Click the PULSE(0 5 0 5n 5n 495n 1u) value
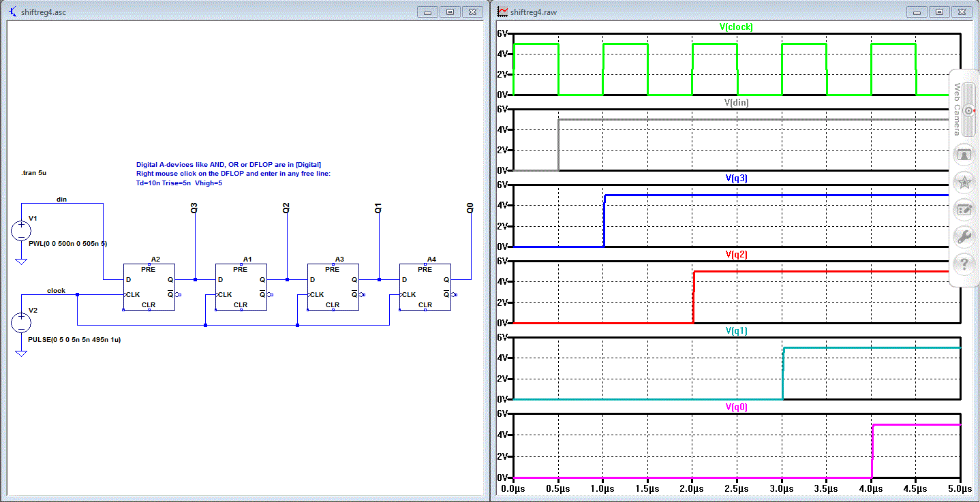This screenshot has width=980, height=502. [x=74, y=339]
